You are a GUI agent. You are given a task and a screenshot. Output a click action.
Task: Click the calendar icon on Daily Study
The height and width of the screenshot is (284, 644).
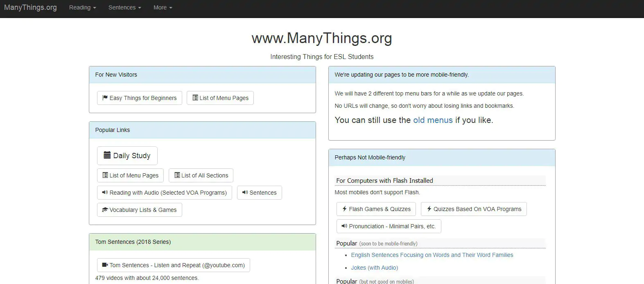coord(107,155)
